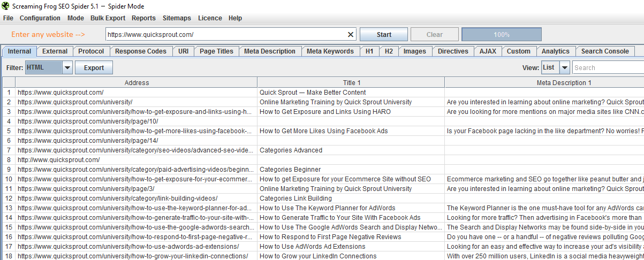Switch to the Protocol tab
Viewport: 644px width, 260px height.
[x=91, y=51]
